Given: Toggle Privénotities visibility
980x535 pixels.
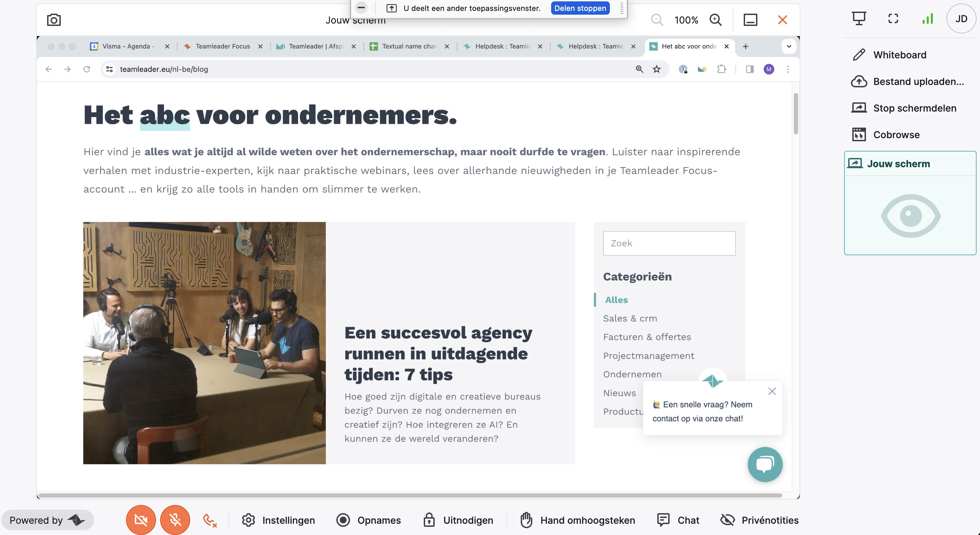Looking at the screenshot, I should point(759,520).
